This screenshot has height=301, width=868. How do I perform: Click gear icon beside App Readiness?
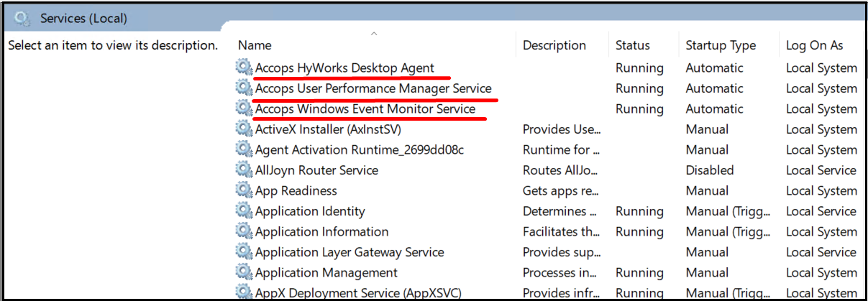[x=245, y=191]
